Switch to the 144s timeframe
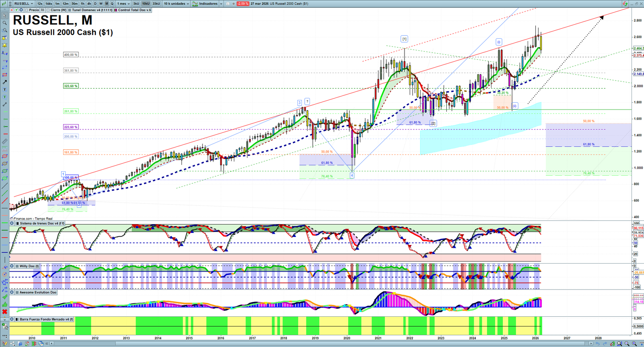Viewport: 644px width, 347px height. point(49,4)
